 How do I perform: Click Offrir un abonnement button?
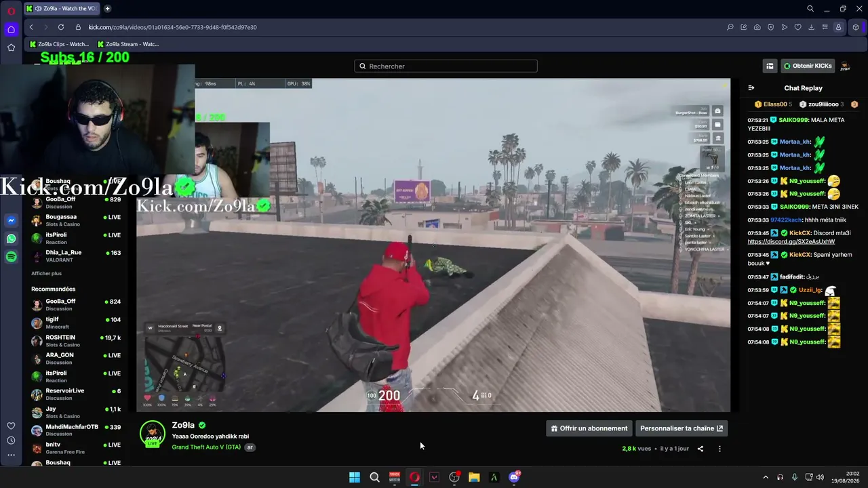(589, 428)
